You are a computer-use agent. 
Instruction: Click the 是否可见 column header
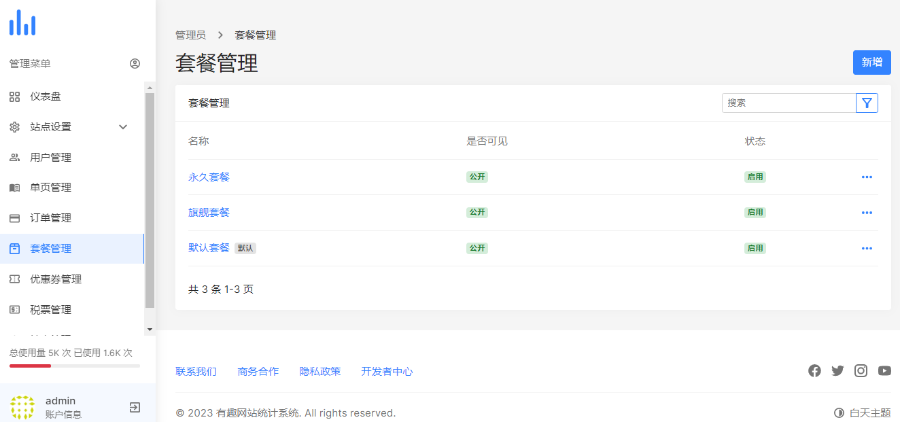[x=487, y=141]
